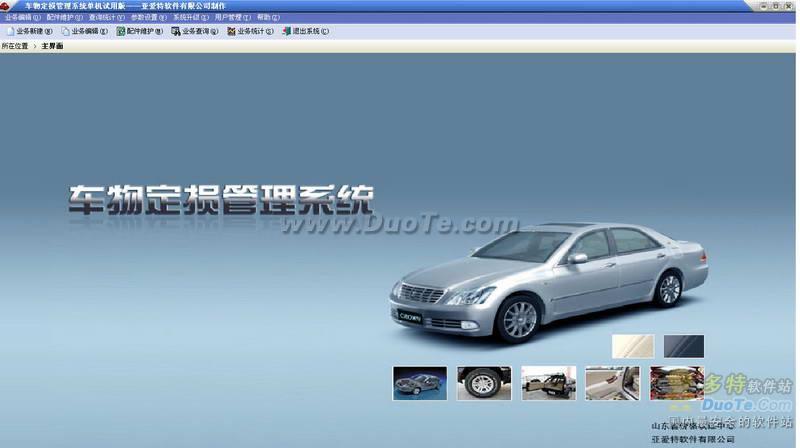Open the 查询统计 menu

point(107,17)
